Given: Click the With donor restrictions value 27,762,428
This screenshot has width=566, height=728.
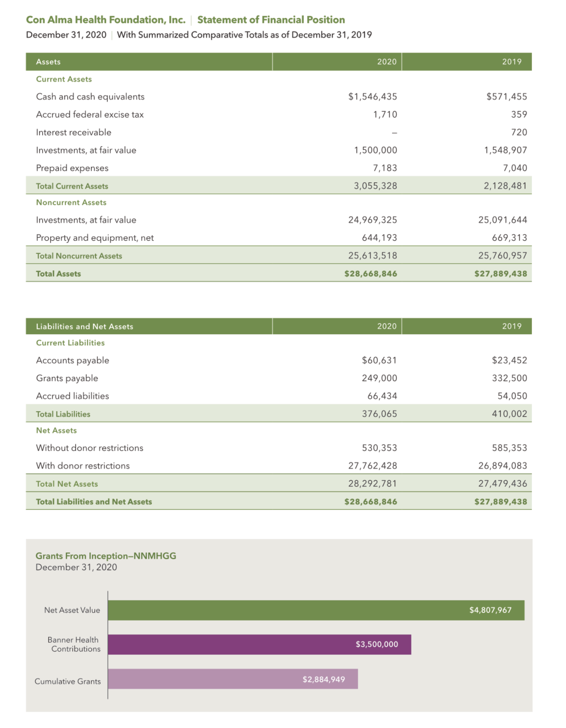Looking at the screenshot, I should coord(372,466).
